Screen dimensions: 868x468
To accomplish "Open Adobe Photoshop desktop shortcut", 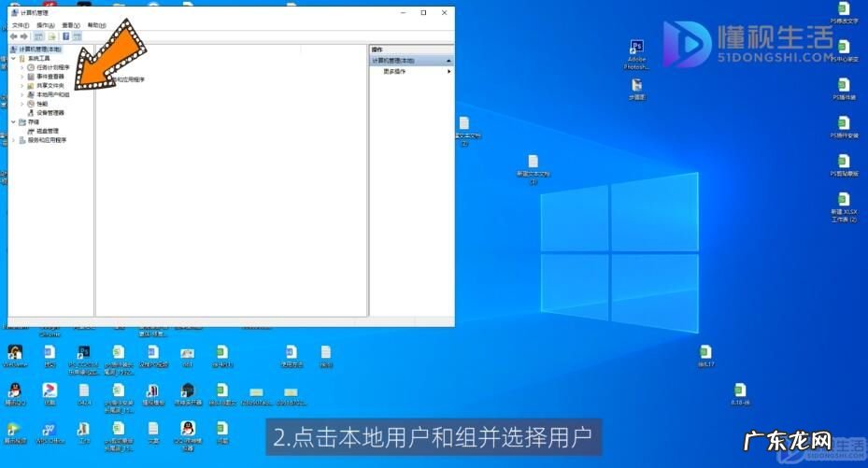I will 636,54.
